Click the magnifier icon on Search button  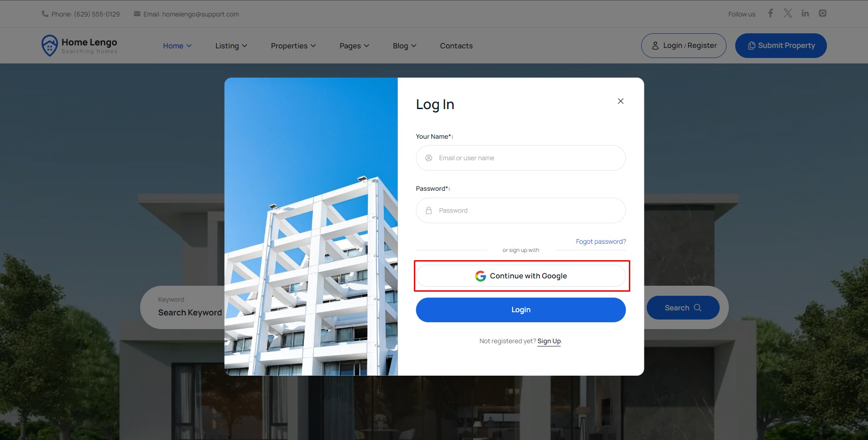click(x=697, y=308)
